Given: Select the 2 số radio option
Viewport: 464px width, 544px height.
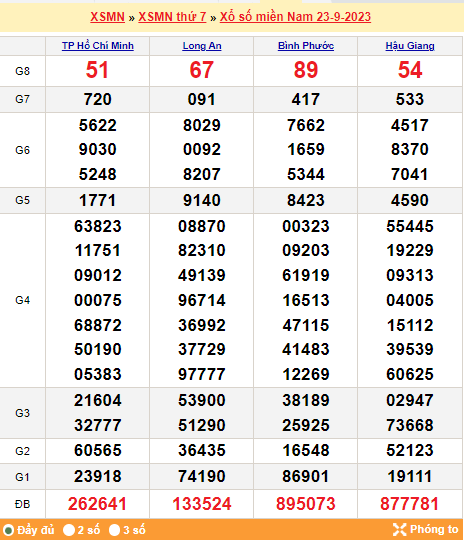Looking at the screenshot, I should click(x=69, y=530).
